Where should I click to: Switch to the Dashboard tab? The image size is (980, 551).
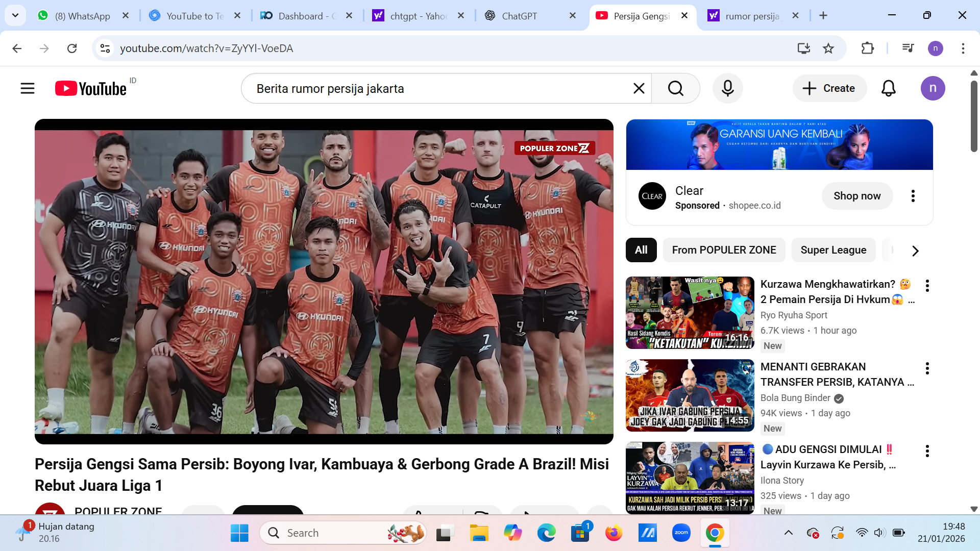click(307, 16)
